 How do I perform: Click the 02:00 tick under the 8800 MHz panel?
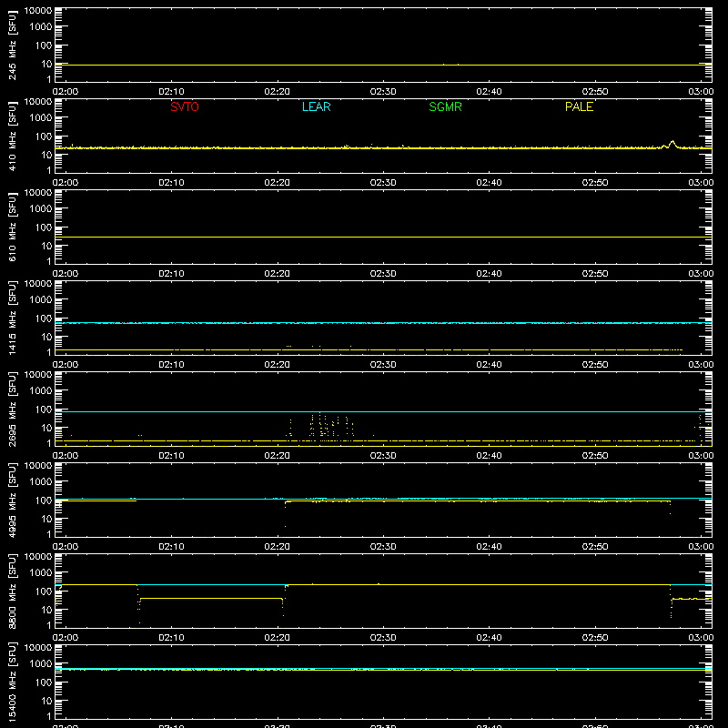pos(66,638)
